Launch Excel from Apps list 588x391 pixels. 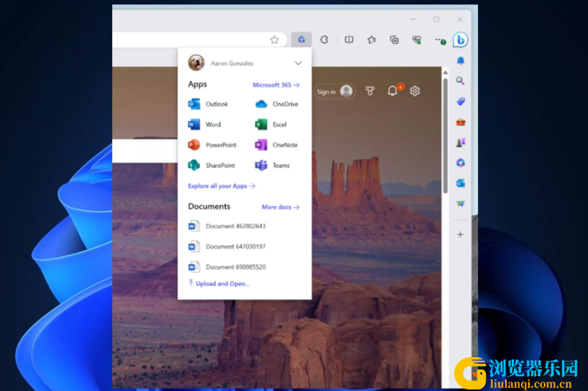271,124
